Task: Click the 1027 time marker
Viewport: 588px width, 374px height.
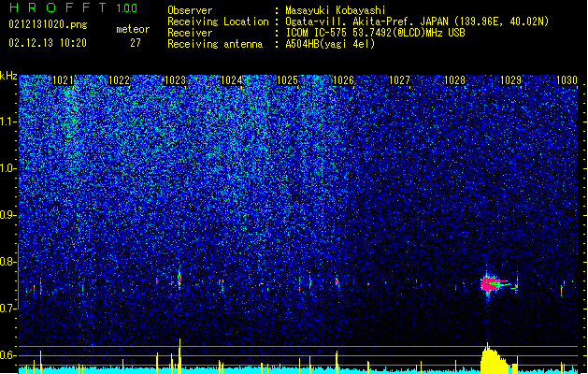Action: pyautogui.click(x=399, y=80)
